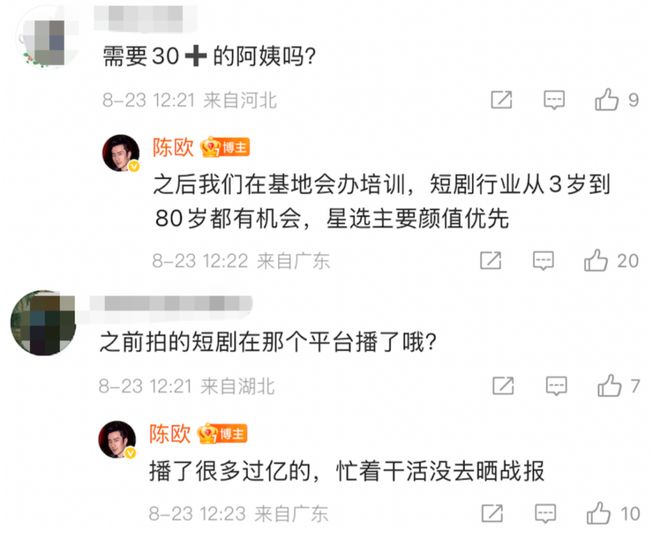
Task: Reply to the 阿姨 comment from 河北
Action: click(x=554, y=100)
